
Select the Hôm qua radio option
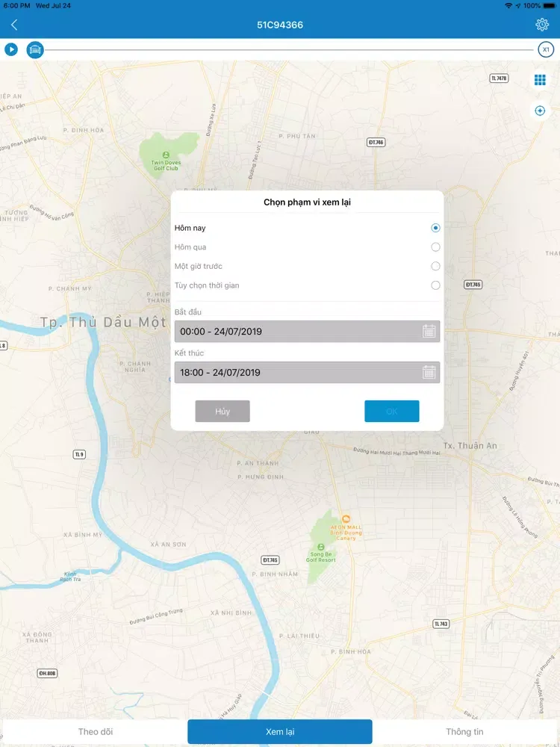tap(435, 247)
